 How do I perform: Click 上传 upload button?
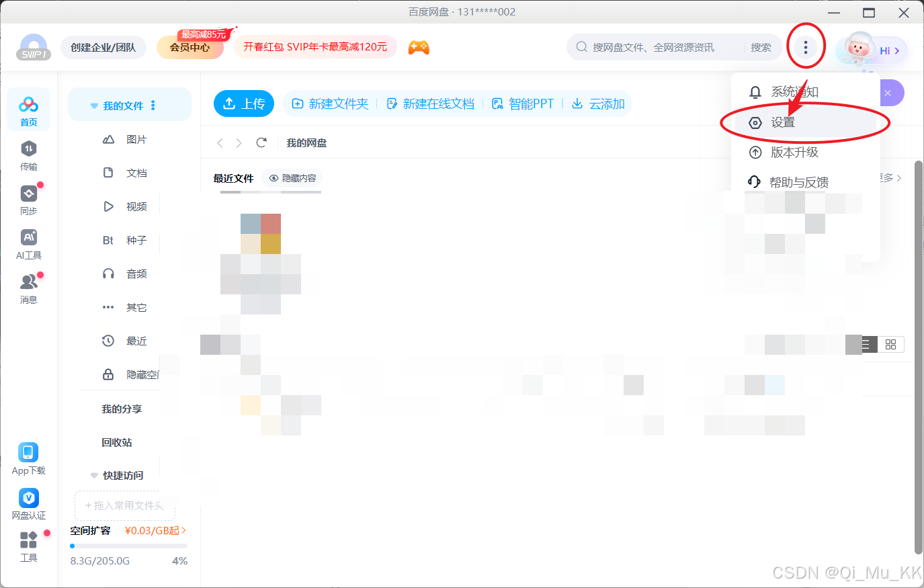click(244, 103)
